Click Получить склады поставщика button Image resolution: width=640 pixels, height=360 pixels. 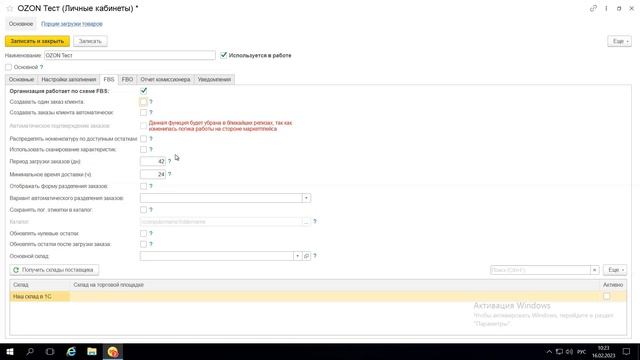[x=54, y=270]
